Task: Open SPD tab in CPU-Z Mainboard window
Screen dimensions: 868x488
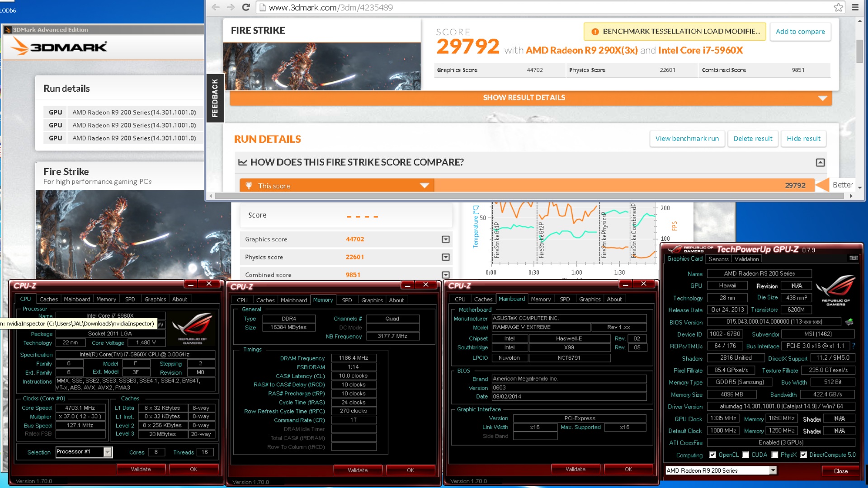Action: (x=565, y=299)
